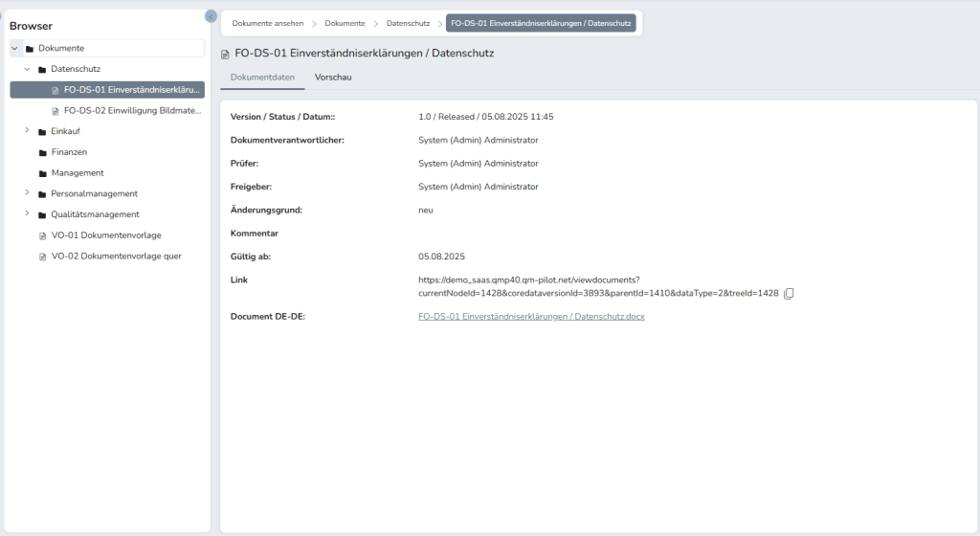980x536 pixels.
Task: Expand the Personalmanagement folder
Action: pyautogui.click(x=27, y=193)
